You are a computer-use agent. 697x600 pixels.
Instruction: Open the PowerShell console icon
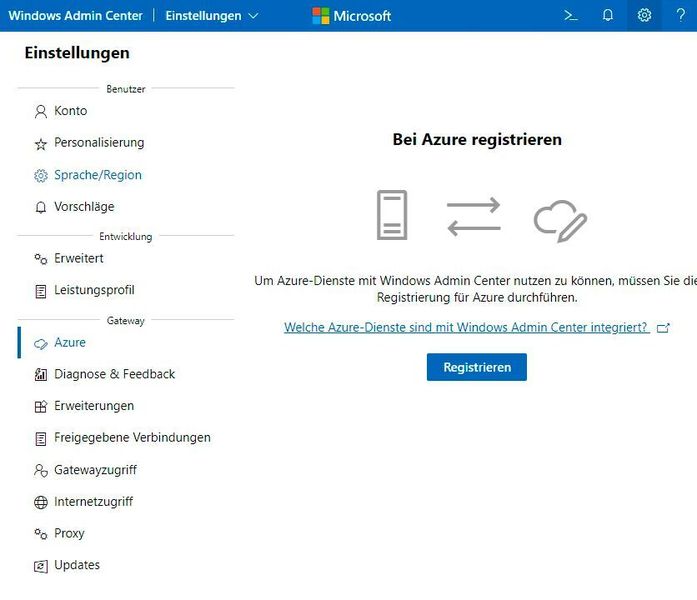click(571, 16)
